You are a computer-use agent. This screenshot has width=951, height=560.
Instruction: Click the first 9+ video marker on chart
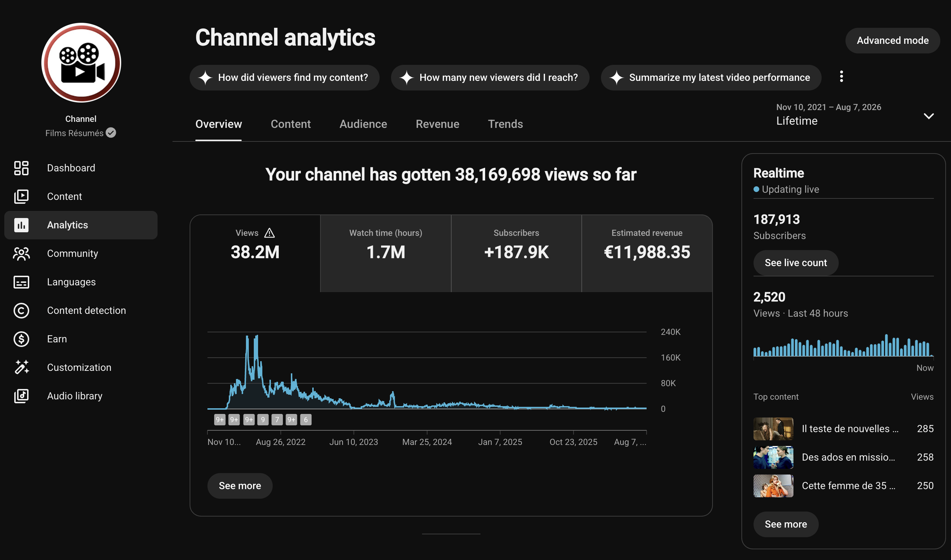220,420
